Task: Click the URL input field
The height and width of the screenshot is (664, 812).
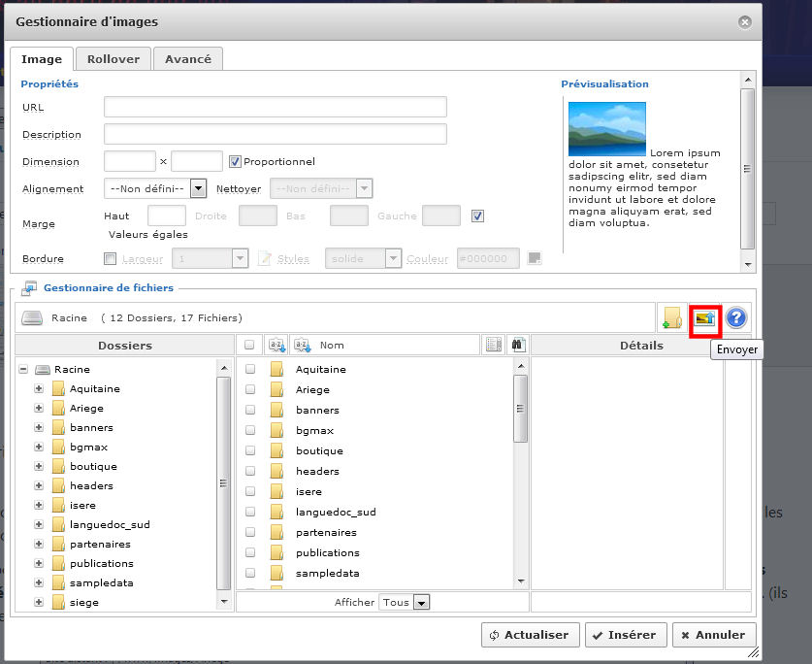Action: pyautogui.click(x=275, y=107)
